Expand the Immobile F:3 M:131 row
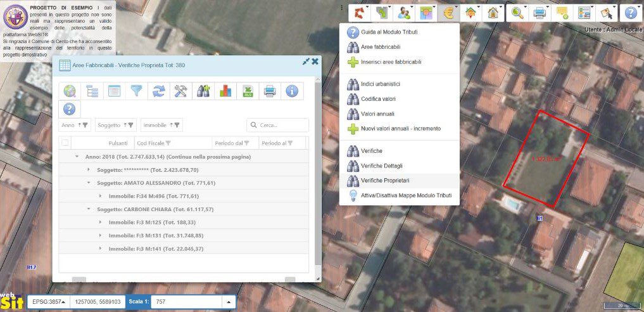Image resolution: width=644 pixels, height=312 pixels. (x=99, y=235)
